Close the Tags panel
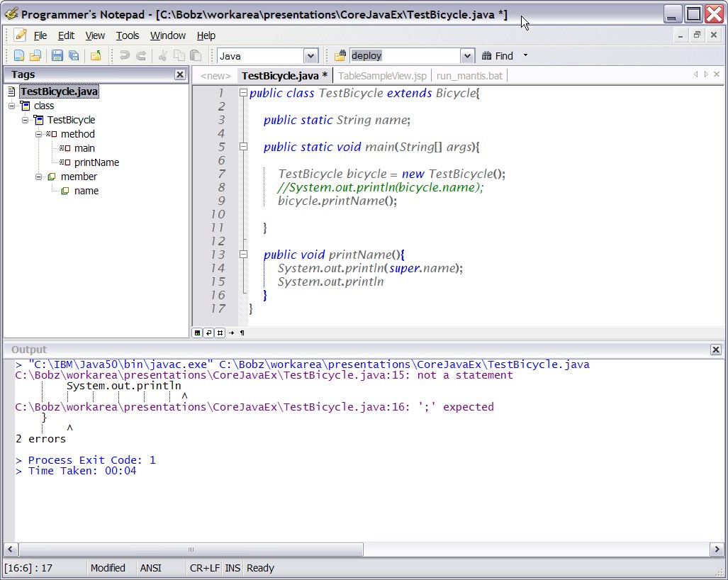This screenshot has width=728, height=580. (179, 74)
